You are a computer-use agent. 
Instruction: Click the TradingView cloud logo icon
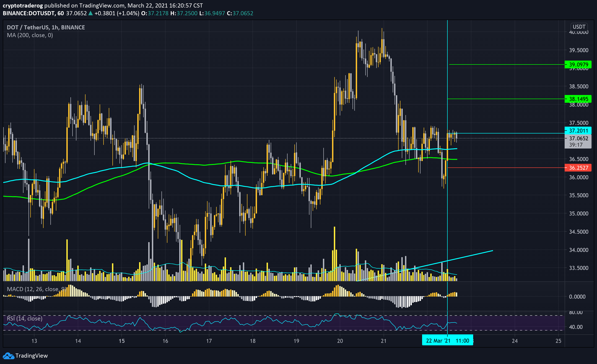(8, 356)
